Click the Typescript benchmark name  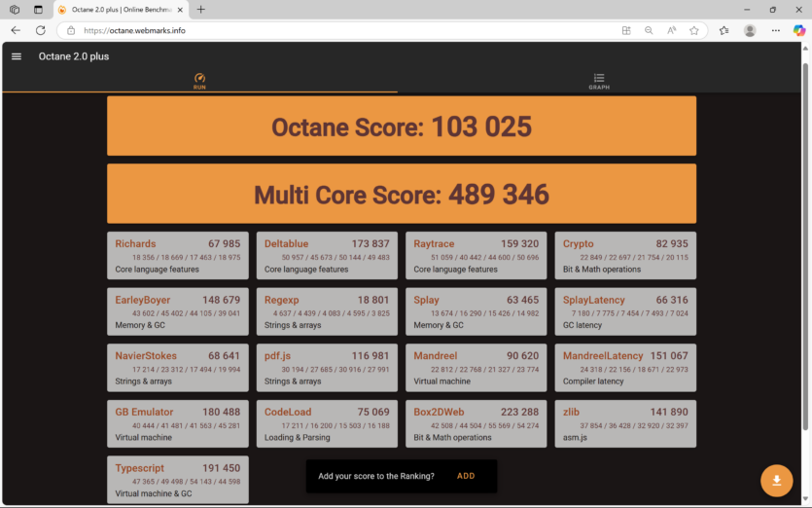click(139, 468)
